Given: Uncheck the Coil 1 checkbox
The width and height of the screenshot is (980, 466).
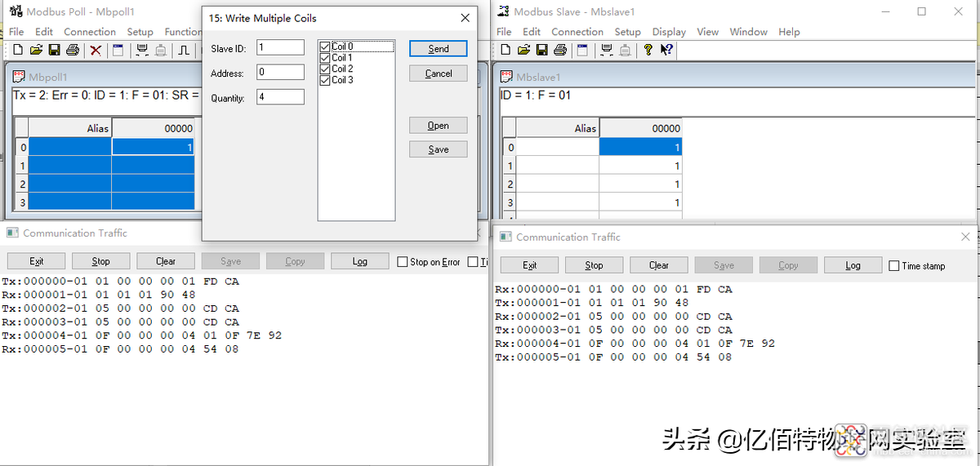Looking at the screenshot, I should click(x=325, y=58).
